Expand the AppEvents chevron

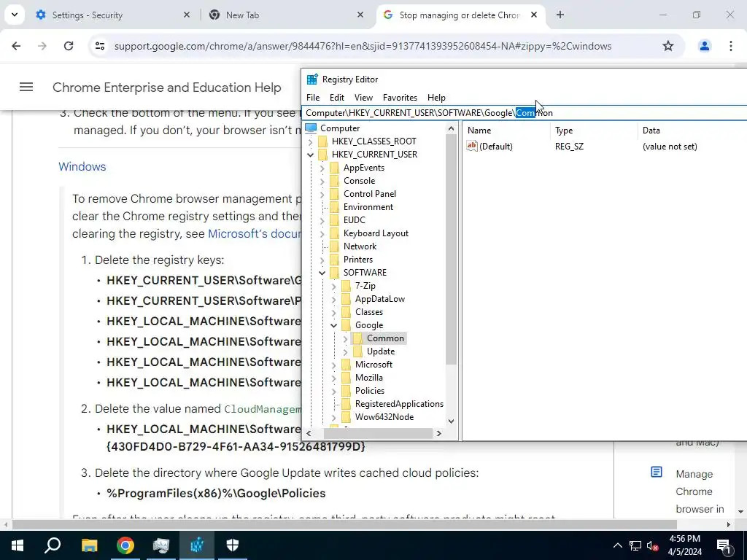(322, 168)
